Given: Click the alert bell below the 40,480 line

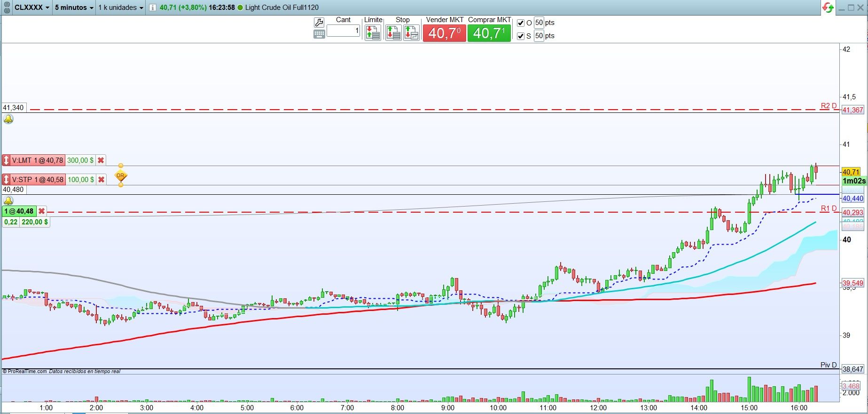Looking at the screenshot, I should (8, 201).
